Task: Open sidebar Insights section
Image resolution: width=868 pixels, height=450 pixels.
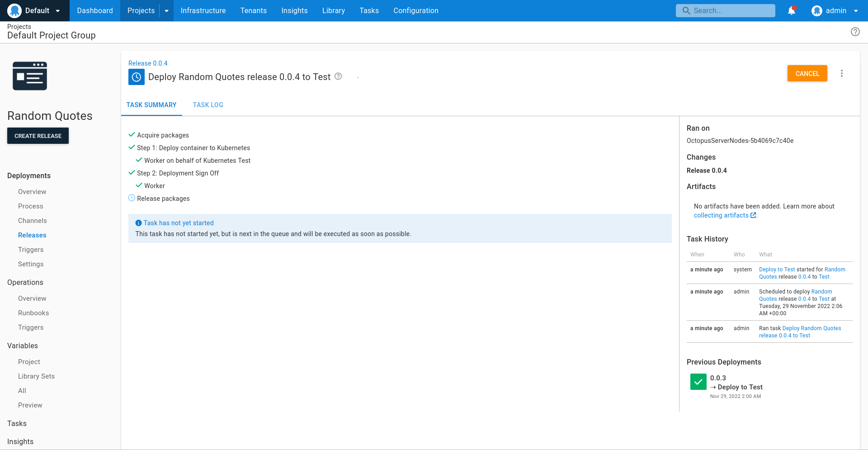Action: pos(20,441)
